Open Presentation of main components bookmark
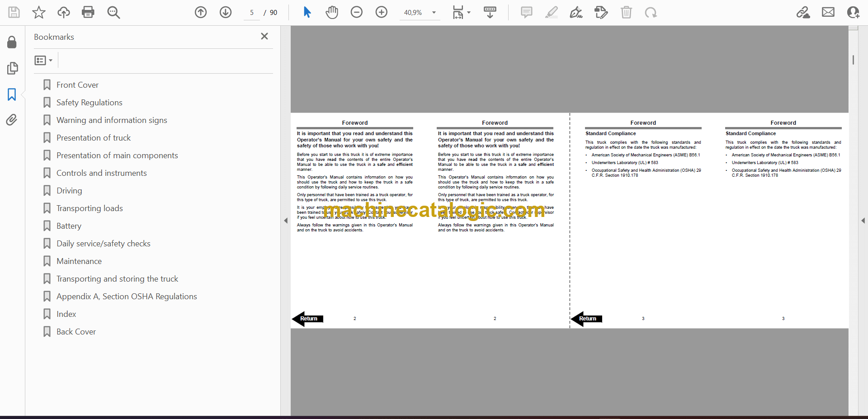 (117, 155)
